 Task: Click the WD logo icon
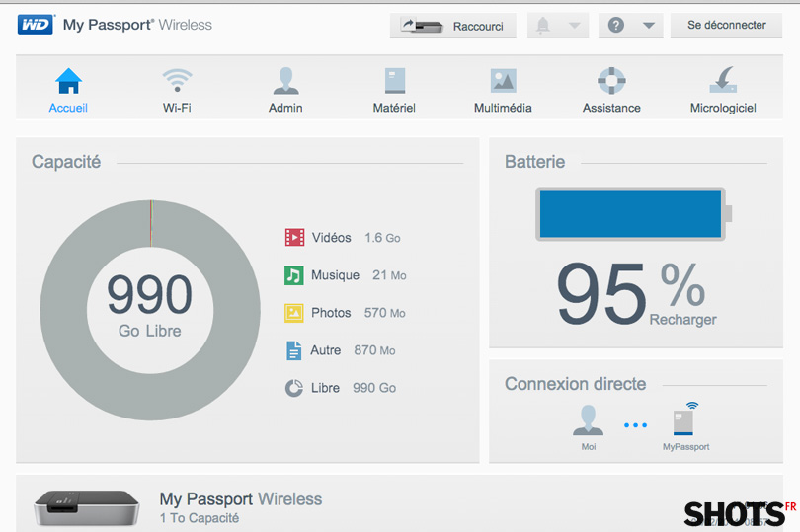point(36,25)
